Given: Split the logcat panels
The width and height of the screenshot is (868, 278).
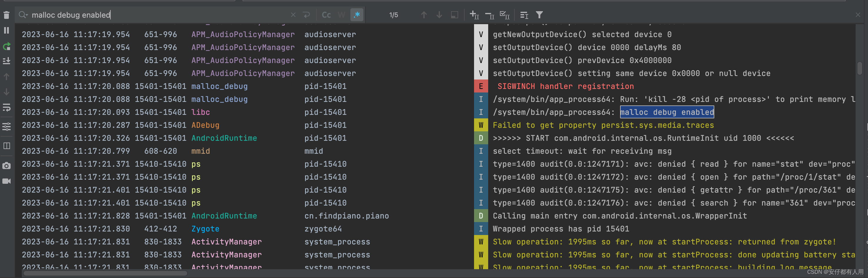Looking at the screenshot, I should point(6,146).
